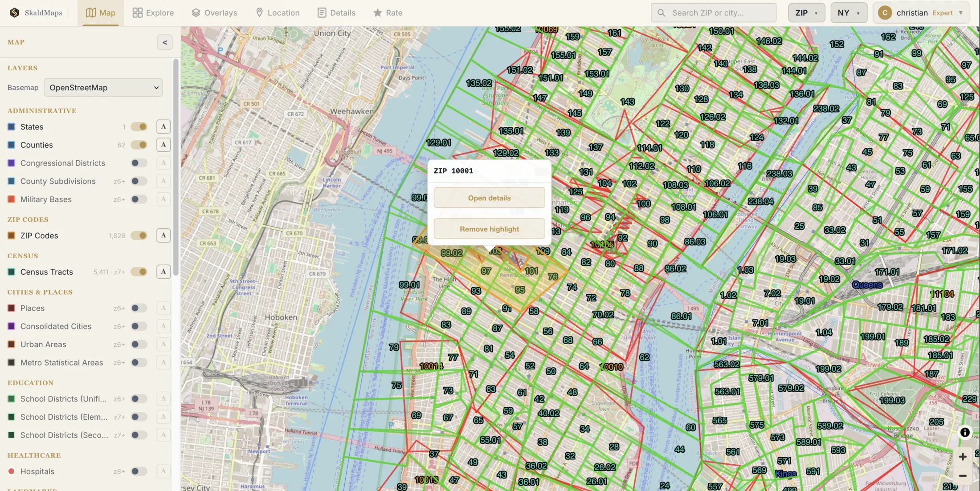This screenshot has width=980, height=491.
Task: Enable the Urban Areas layer
Action: pos(139,344)
